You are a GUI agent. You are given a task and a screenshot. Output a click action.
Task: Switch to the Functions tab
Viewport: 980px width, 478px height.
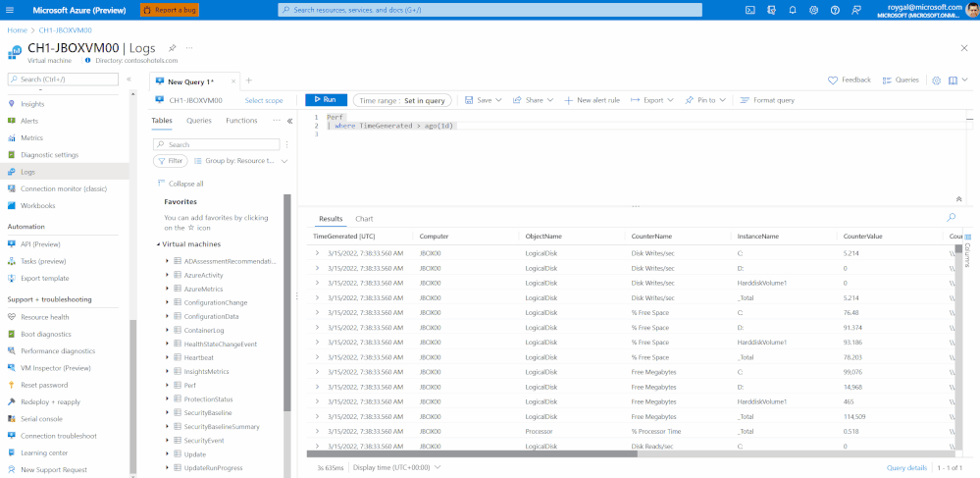click(241, 120)
